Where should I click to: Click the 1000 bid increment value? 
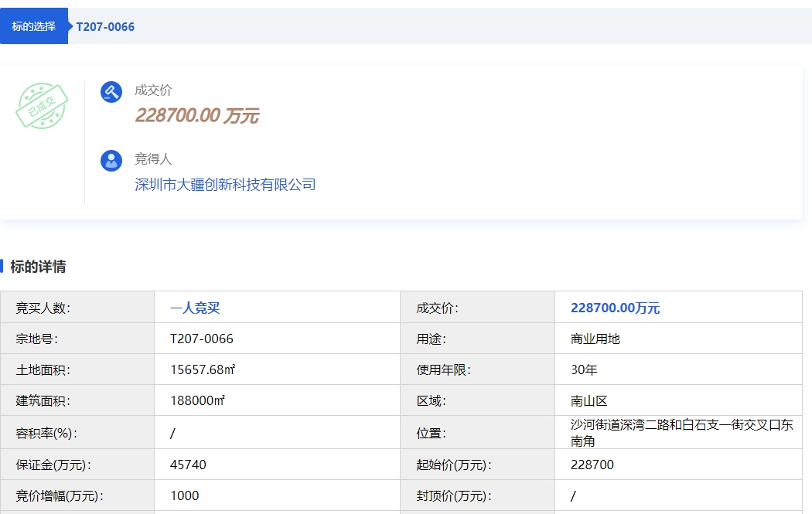pyautogui.click(x=184, y=495)
